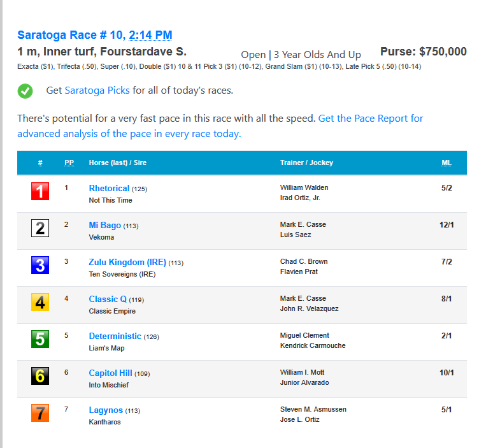Click the # column header
Screen dimensions: 500x448
[x=40, y=163]
